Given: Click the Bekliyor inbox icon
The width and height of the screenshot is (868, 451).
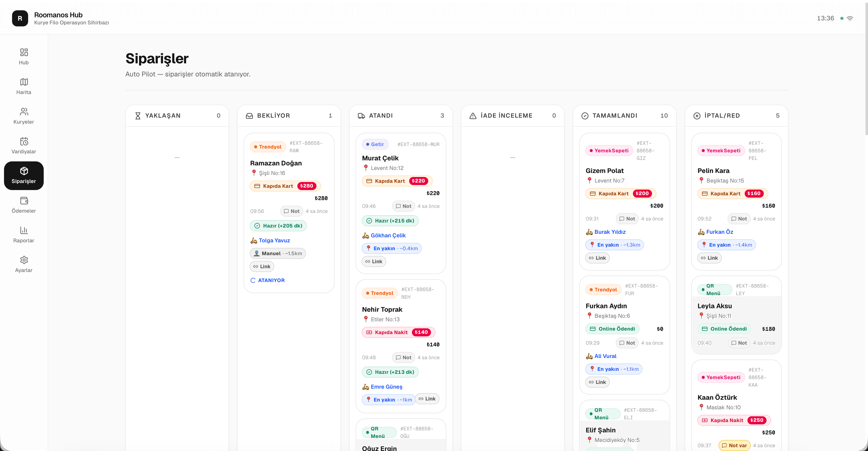Looking at the screenshot, I should pyautogui.click(x=249, y=116).
